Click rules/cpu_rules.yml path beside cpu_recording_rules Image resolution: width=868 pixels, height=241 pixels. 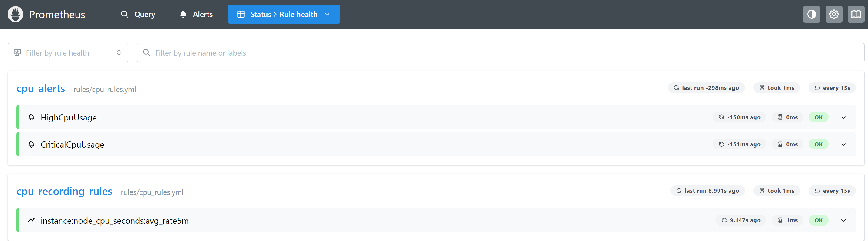pyautogui.click(x=152, y=192)
